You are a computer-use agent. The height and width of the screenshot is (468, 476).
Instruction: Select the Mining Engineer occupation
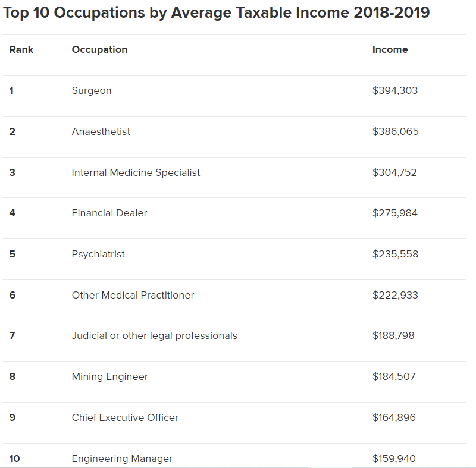110,376
